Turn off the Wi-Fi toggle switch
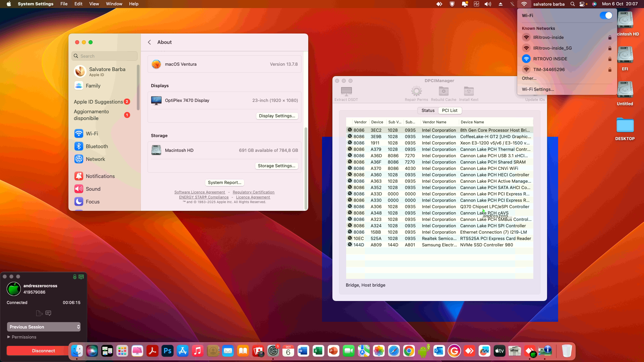Image resolution: width=644 pixels, height=362 pixels. (606, 15)
